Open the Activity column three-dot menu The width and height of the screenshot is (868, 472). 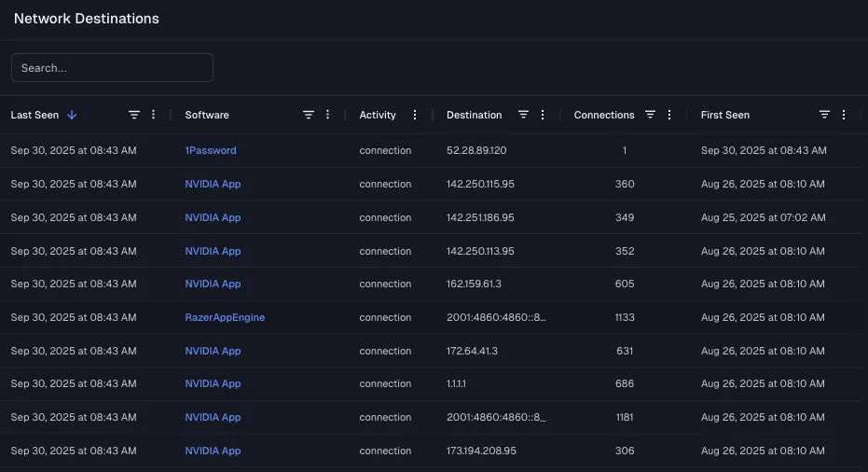(x=415, y=115)
